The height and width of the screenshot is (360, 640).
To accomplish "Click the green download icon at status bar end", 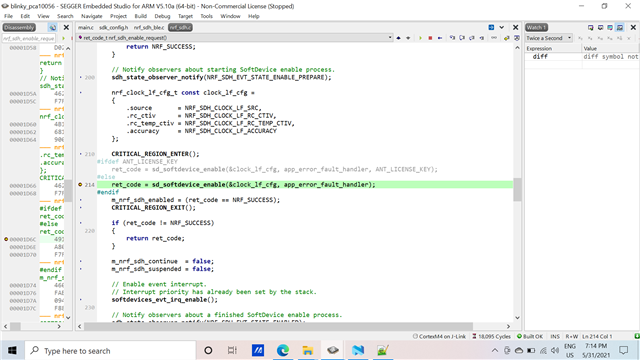I will [637, 336].
